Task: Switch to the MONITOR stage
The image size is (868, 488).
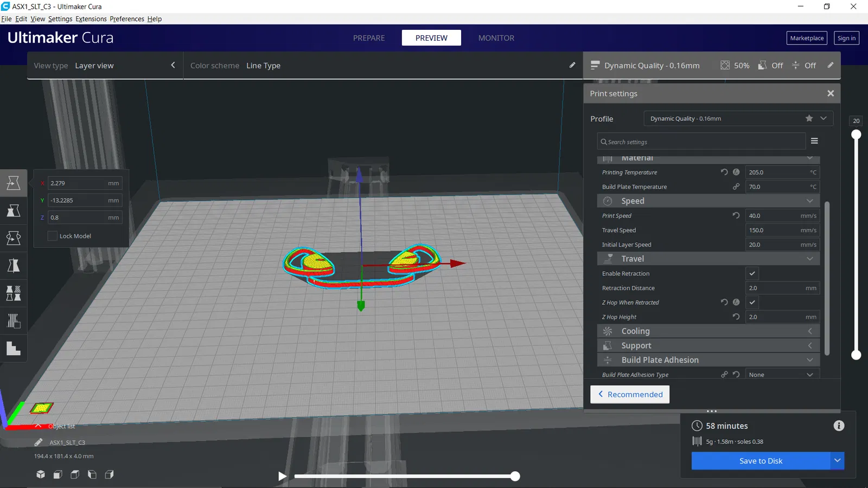Action: click(496, 38)
